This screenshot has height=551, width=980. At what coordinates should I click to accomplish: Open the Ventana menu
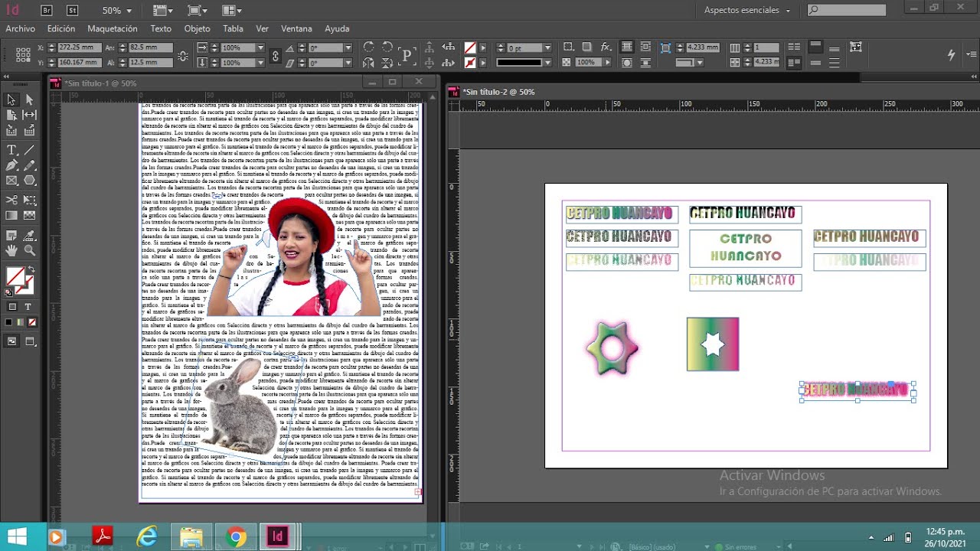pyautogui.click(x=296, y=28)
